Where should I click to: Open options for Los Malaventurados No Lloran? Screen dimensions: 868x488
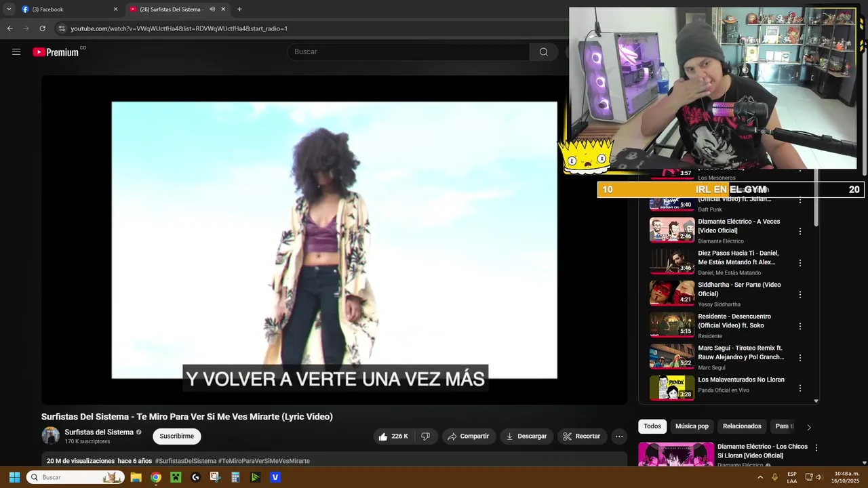pos(800,388)
